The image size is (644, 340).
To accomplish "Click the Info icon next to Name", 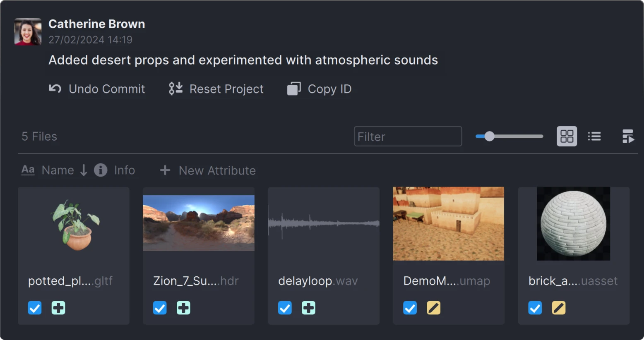I will [100, 170].
